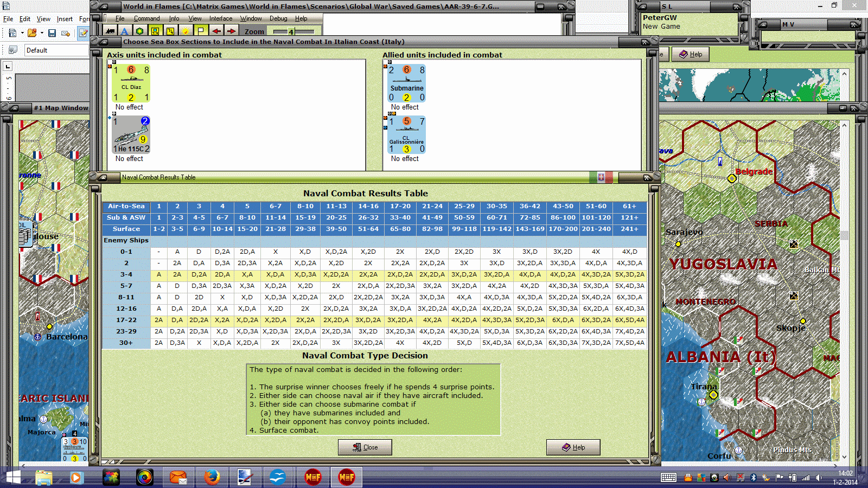The height and width of the screenshot is (488, 868).
Task: Click the blue letter A toolbar icon
Action: pos(124,31)
